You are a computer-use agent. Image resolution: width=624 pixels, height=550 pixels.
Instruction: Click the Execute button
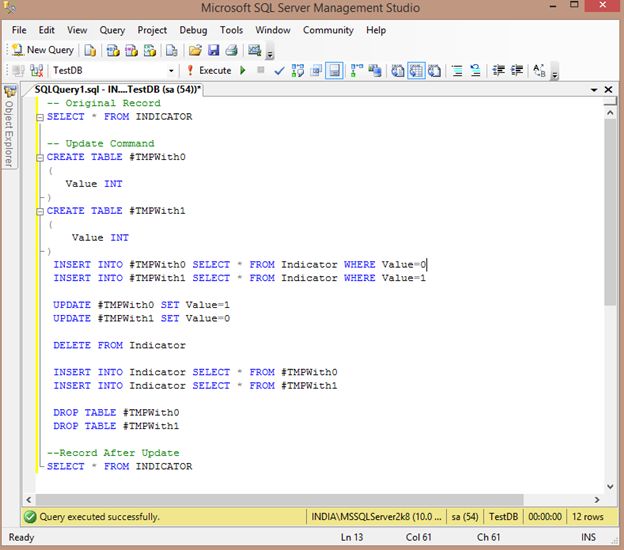pos(208,71)
